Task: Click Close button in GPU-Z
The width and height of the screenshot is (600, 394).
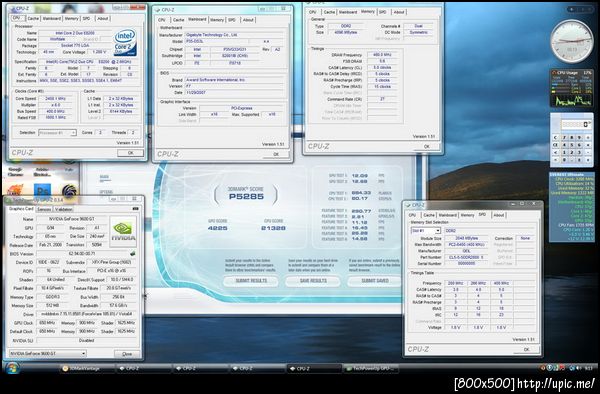Action: point(127,354)
